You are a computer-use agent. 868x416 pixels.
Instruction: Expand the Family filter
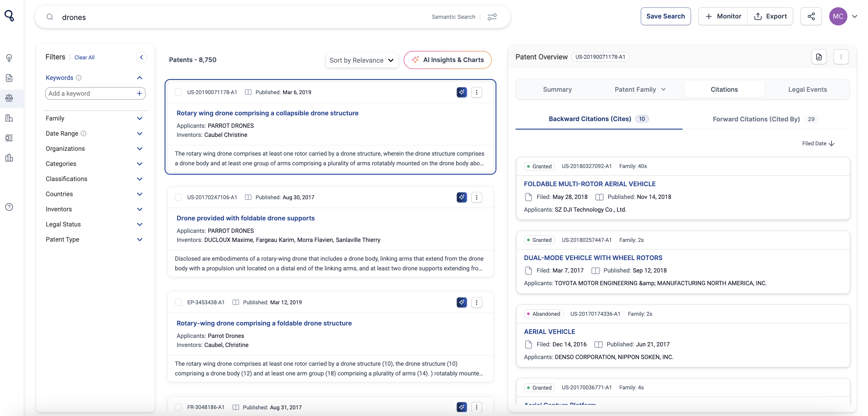pos(139,118)
